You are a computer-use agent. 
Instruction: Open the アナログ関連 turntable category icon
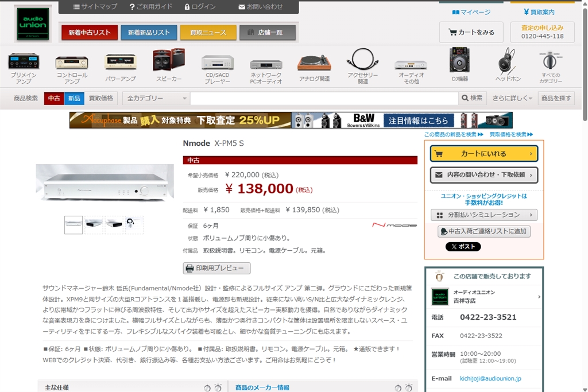(x=314, y=68)
